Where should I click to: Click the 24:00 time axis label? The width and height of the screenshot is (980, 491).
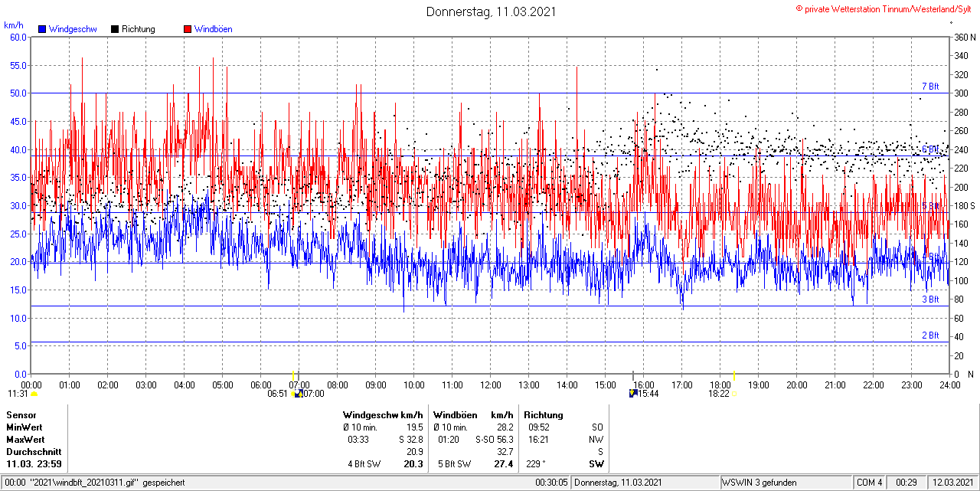[x=949, y=385]
